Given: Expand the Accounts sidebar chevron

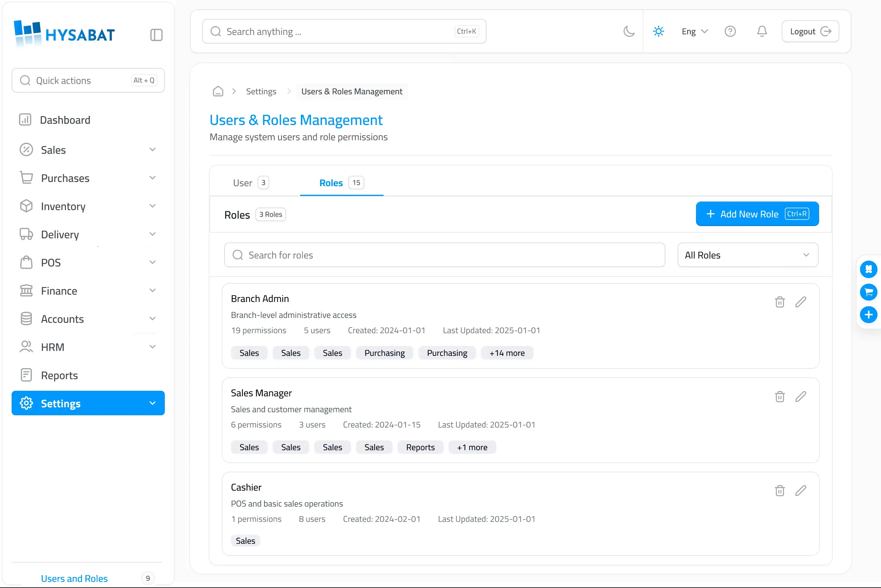Looking at the screenshot, I should (x=152, y=319).
